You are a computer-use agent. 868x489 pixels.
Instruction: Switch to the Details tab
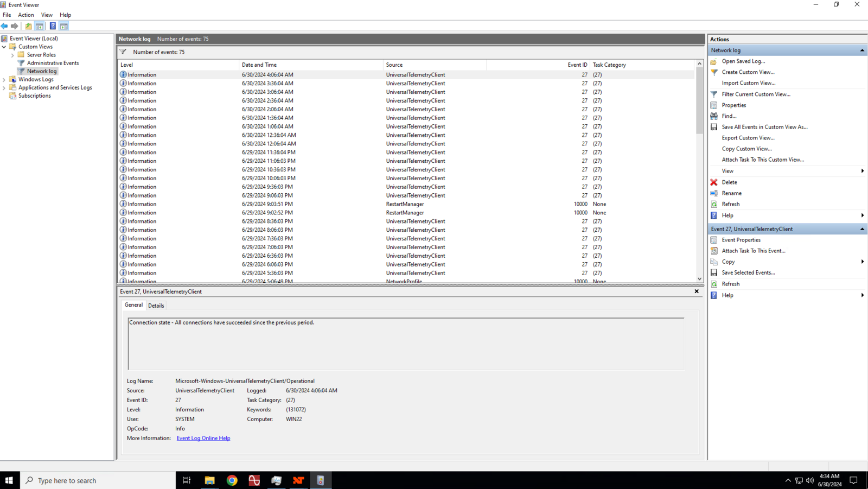tap(156, 306)
